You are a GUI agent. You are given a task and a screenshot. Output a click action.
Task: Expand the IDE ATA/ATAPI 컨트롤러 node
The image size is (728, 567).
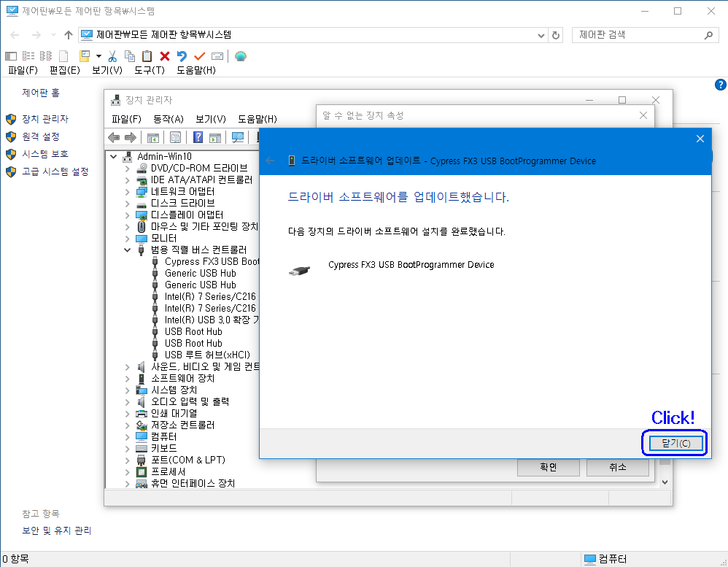point(127,180)
